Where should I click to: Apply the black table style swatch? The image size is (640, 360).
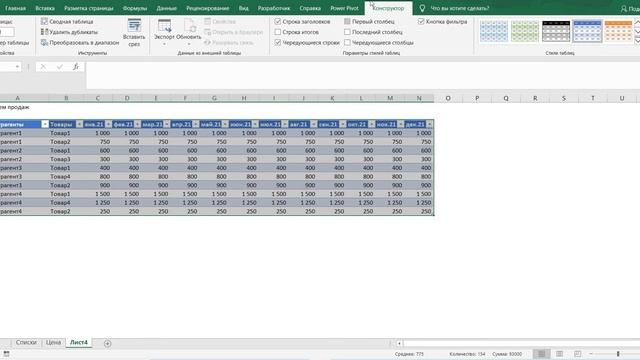tap(556, 31)
